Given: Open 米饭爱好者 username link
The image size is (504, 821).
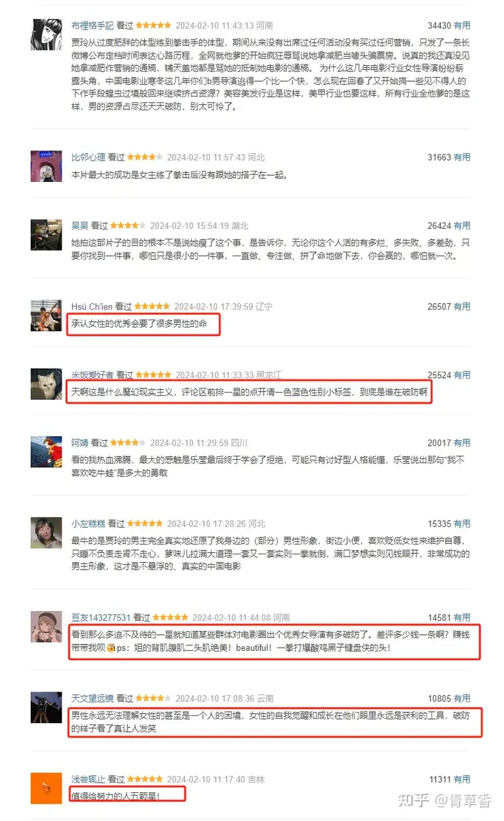Looking at the screenshot, I should coord(92,375).
